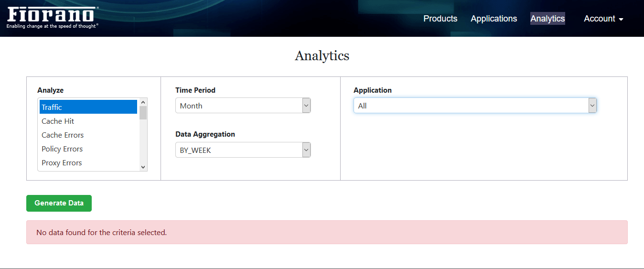Select Cache Errors option

coord(88,135)
